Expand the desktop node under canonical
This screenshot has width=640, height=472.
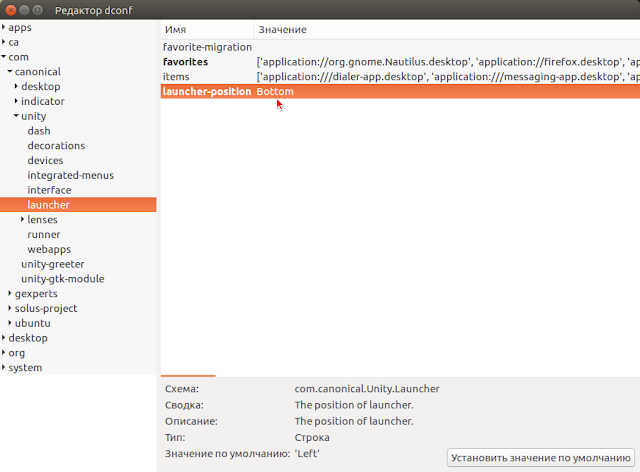(16, 86)
